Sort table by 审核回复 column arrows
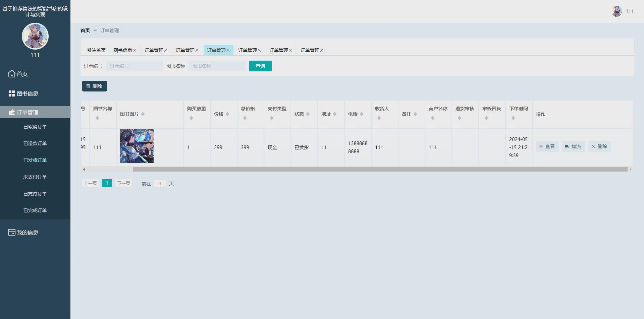644x319 pixels. coord(486,118)
